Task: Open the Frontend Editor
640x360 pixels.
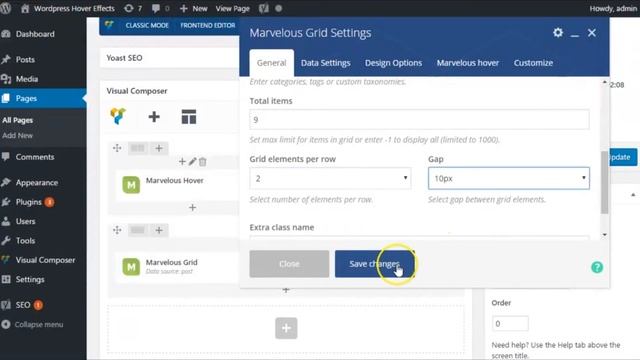Action: 208,25
